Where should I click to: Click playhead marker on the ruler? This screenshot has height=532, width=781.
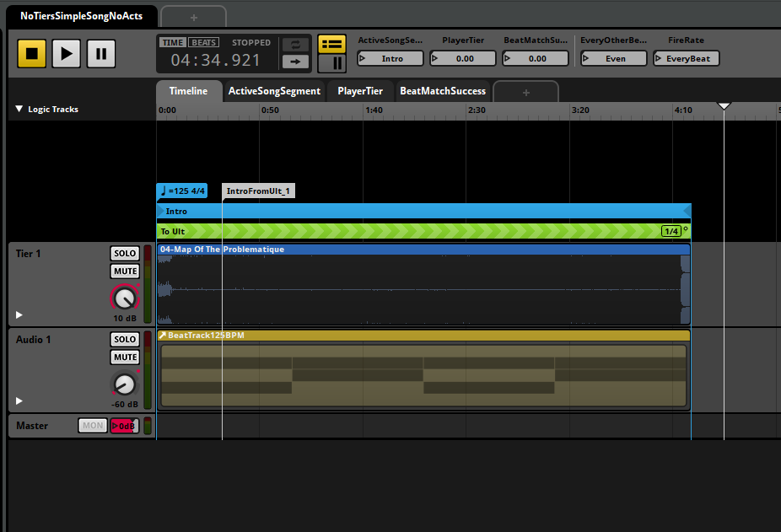coord(724,105)
